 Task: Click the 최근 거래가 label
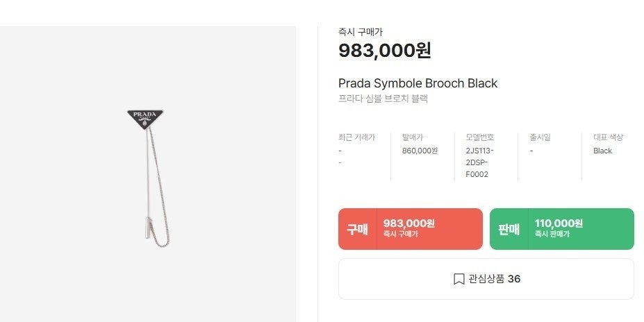point(356,137)
